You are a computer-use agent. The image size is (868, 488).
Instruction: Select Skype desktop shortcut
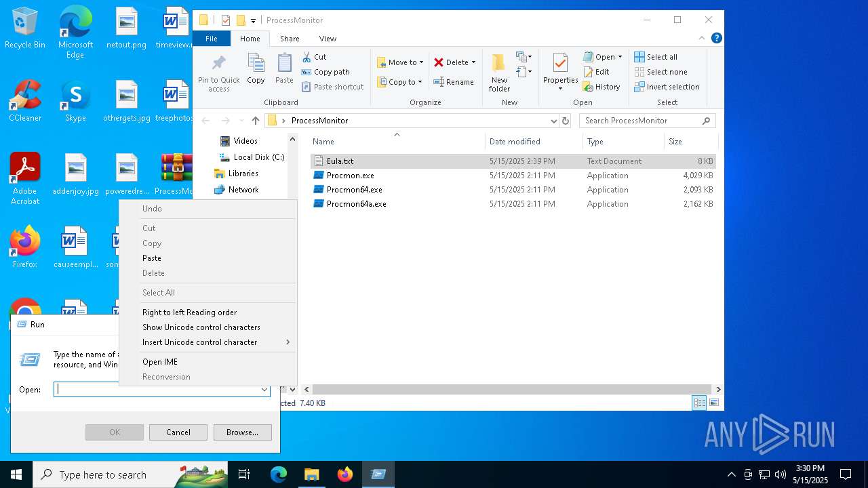(75, 102)
